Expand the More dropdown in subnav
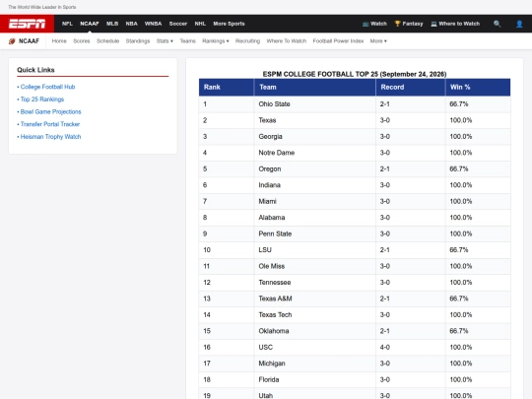The width and height of the screenshot is (532, 399). pyautogui.click(x=378, y=41)
